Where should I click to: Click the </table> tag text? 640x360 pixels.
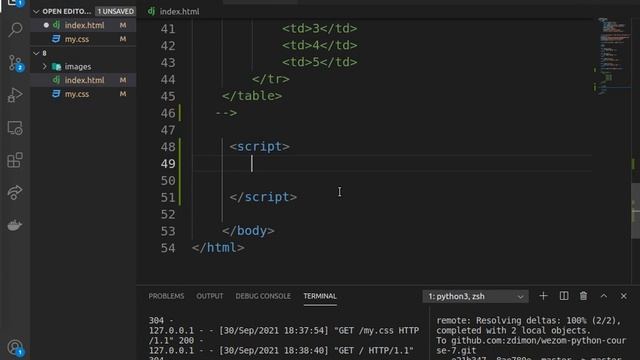(252, 96)
